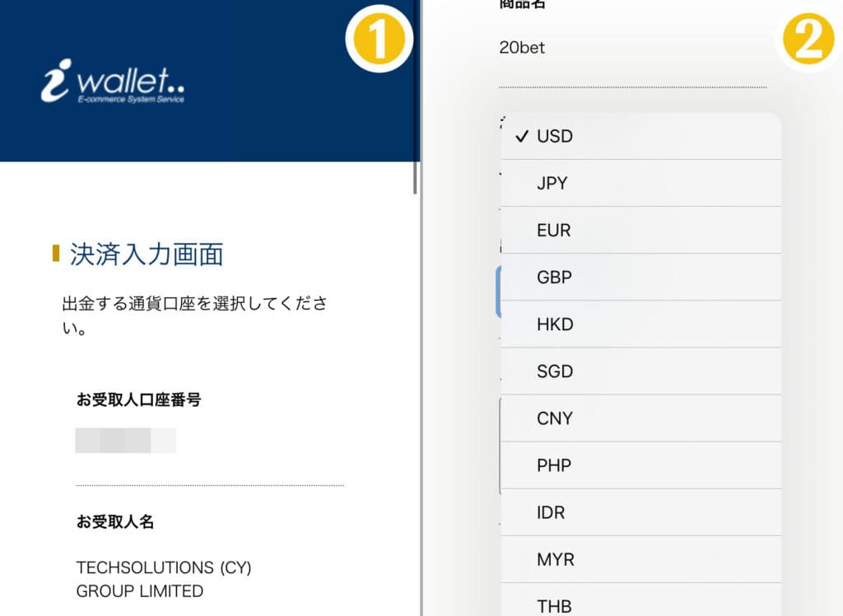Select IDR currency option
843x616 pixels.
tap(640, 512)
